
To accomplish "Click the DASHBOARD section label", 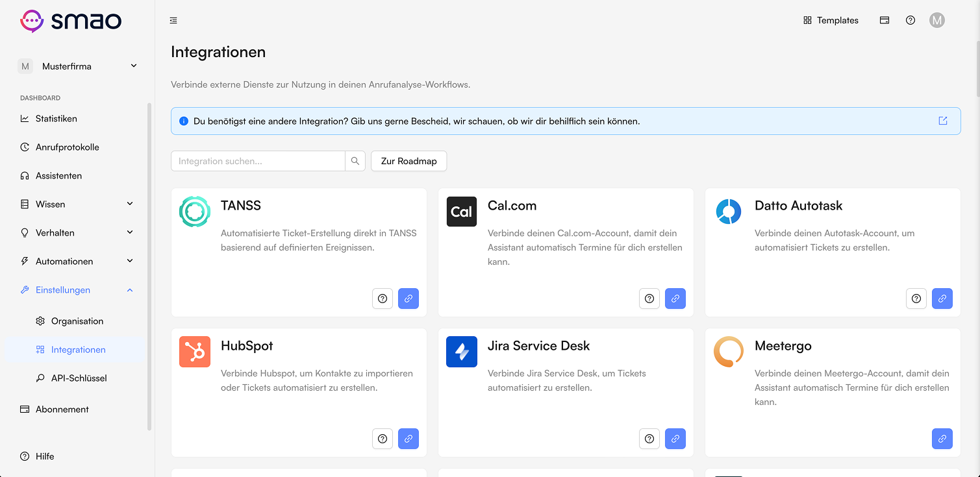I will (x=40, y=98).
